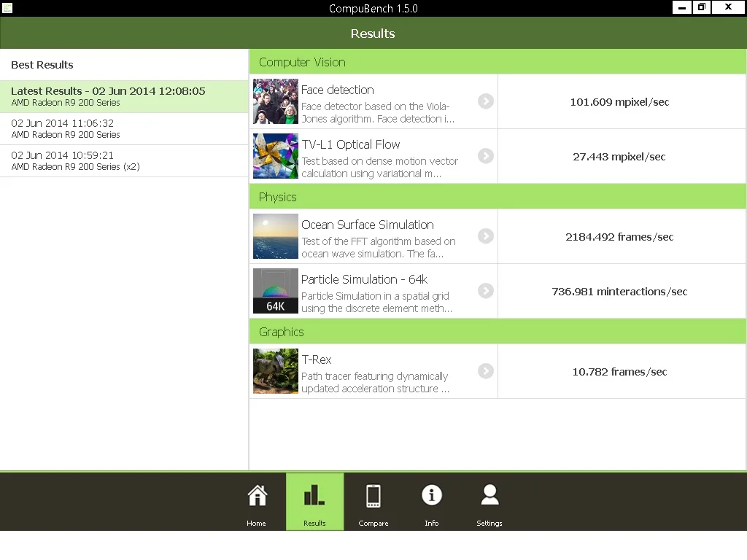Click the Face detection crowd thumbnail
747x560 pixels.
(275, 101)
